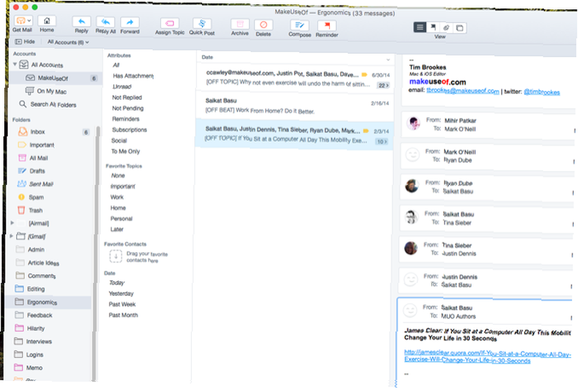The width and height of the screenshot is (578, 392).
Task: Click the Inbox unread count badge
Action: (x=86, y=132)
